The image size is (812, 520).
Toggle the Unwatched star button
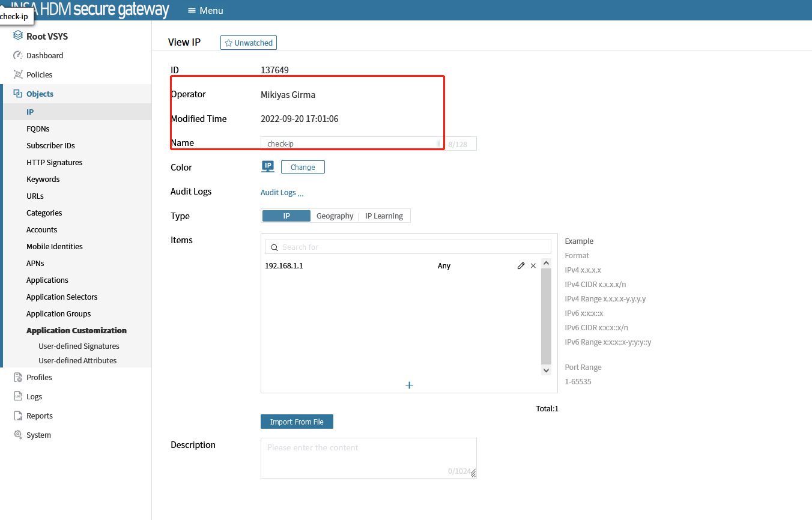coord(249,43)
